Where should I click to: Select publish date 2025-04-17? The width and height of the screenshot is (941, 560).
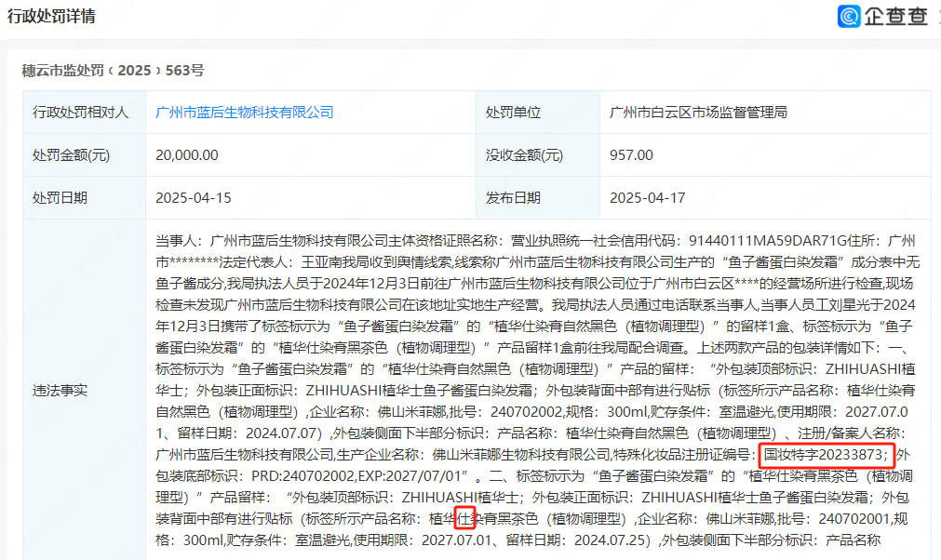647,198
